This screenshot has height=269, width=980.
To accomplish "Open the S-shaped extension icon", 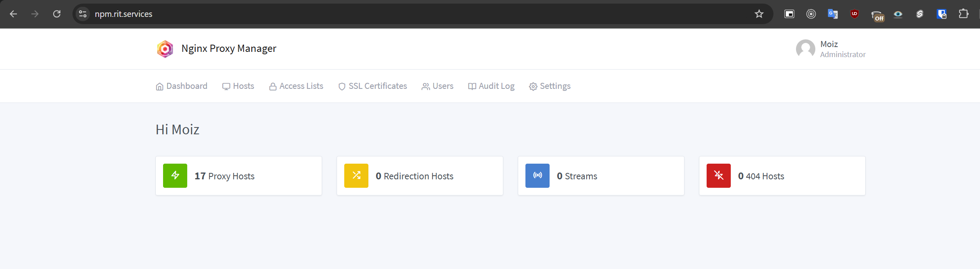I will point(920,14).
